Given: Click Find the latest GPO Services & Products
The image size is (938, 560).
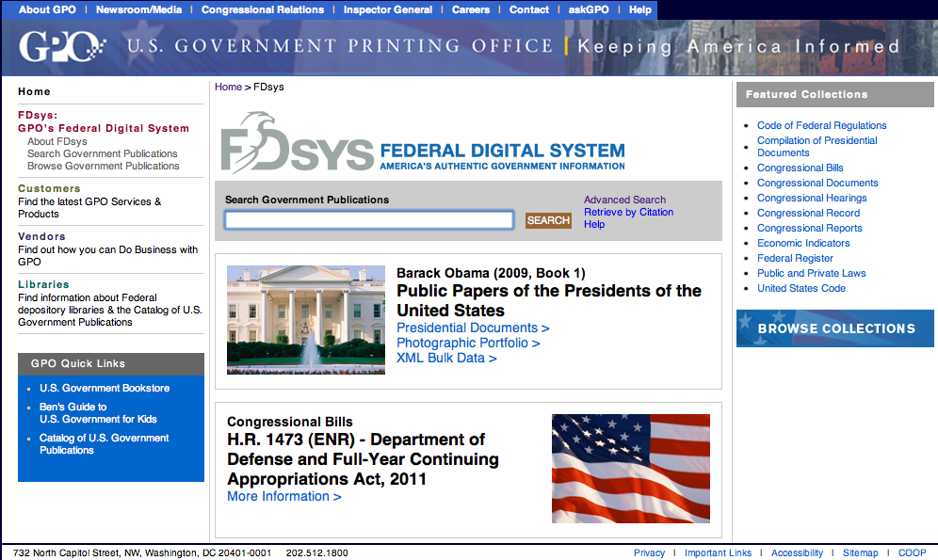Looking at the screenshot, I should [x=89, y=207].
